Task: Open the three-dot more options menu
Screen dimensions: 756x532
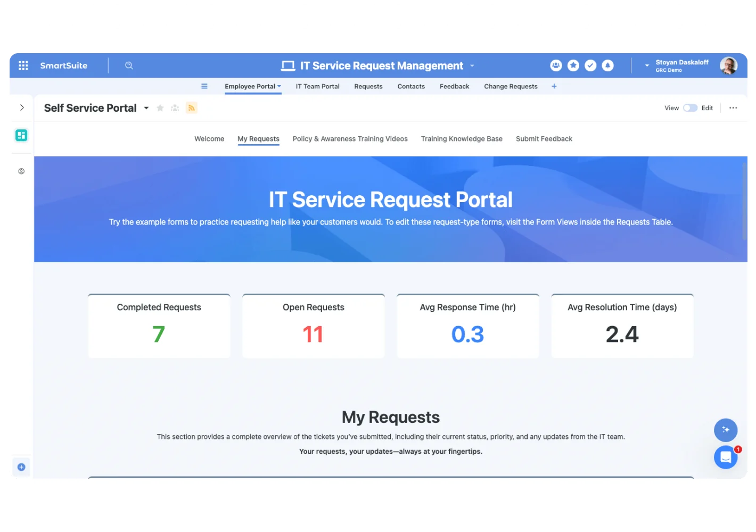Action: 733,108
